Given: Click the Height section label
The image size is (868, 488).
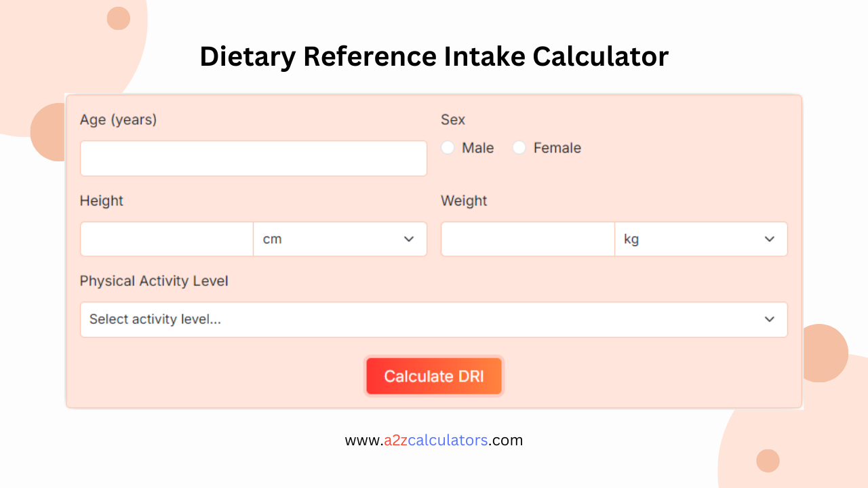Looking at the screenshot, I should point(102,201).
